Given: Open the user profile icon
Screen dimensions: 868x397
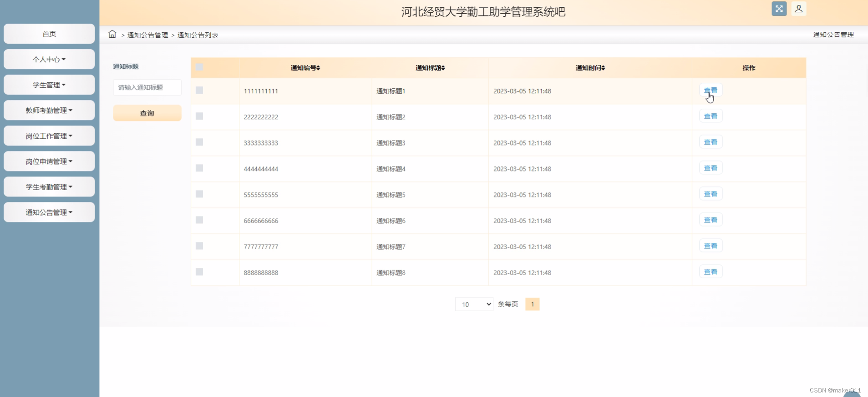Looking at the screenshot, I should coord(798,9).
